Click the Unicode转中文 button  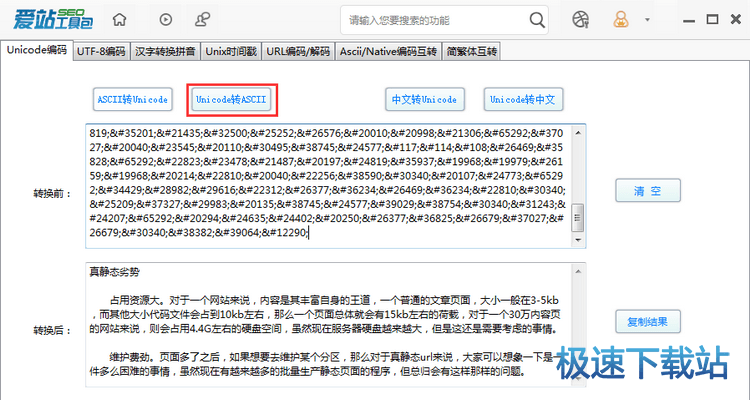(523, 100)
